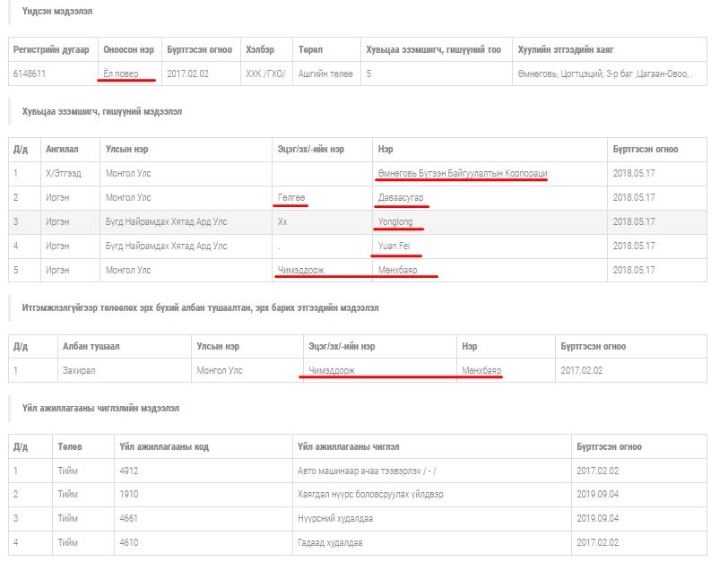Click the Үйл ажиллагааны код column header

164,446
